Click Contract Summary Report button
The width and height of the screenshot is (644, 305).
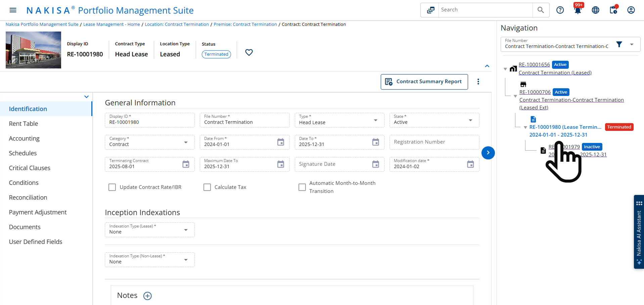pos(424,82)
